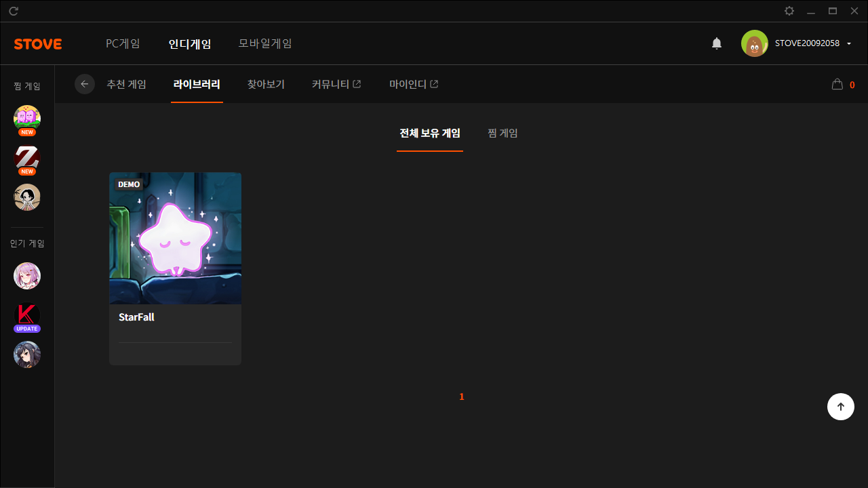Open the StarFall demo game thumbnail
This screenshot has width=868, height=488.
pyautogui.click(x=175, y=238)
